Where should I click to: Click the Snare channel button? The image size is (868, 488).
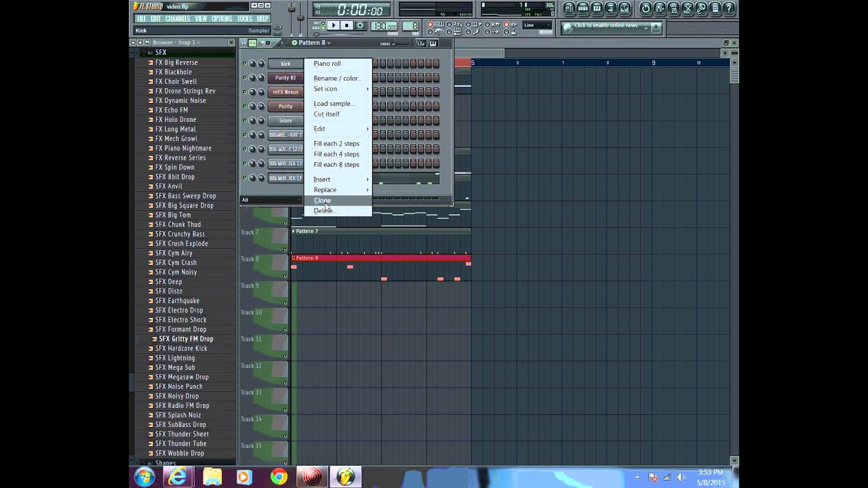click(285, 121)
